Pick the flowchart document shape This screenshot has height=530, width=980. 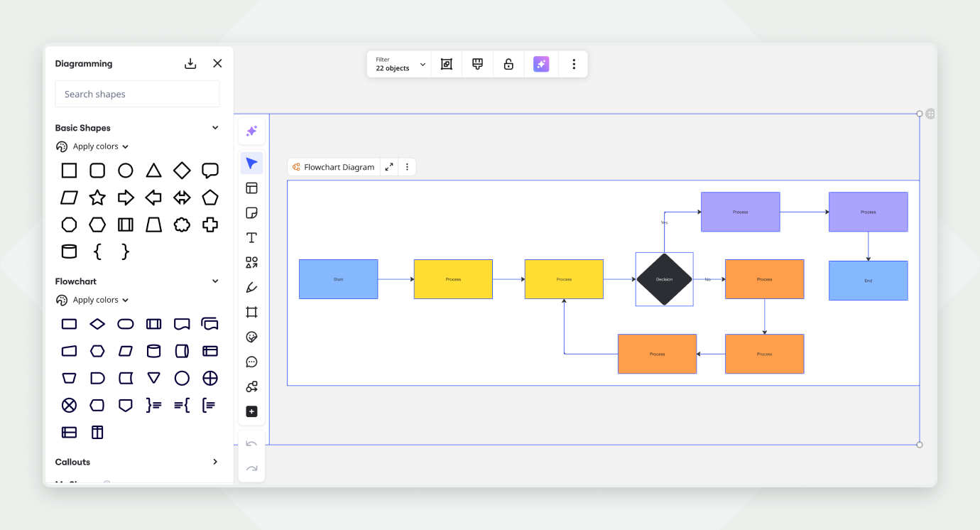click(183, 324)
